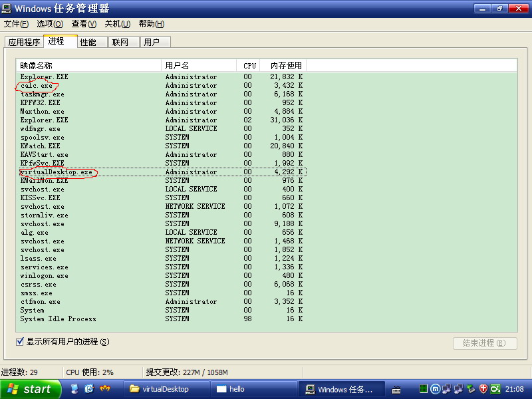Click the 结束进程 button
This screenshot has height=399, width=532.
click(x=485, y=343)
